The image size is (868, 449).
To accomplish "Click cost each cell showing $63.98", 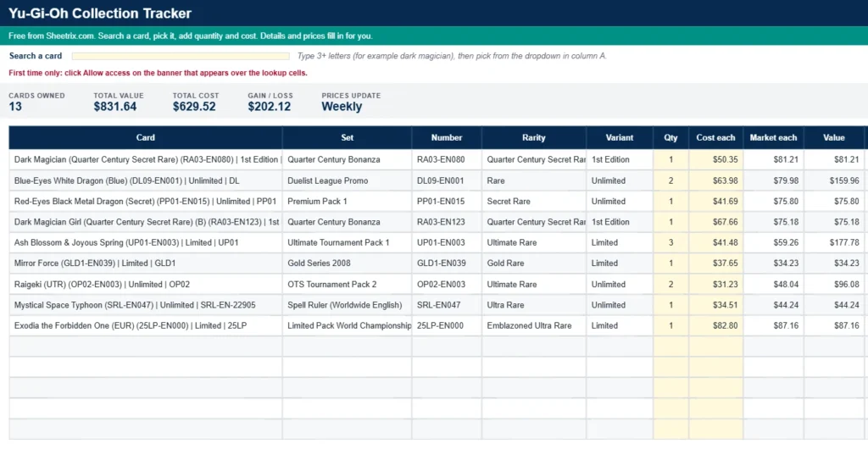I will [715, 180].
